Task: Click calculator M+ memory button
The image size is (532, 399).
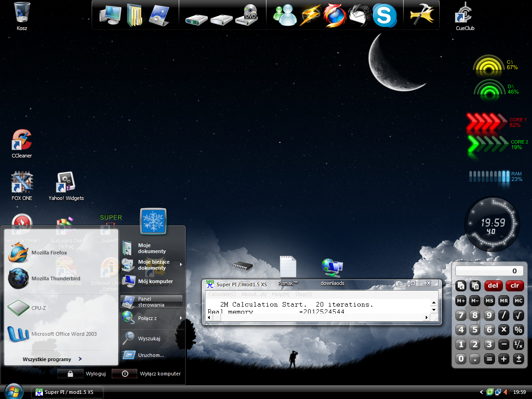Action: pyautogui.click(x=461, y=301)
